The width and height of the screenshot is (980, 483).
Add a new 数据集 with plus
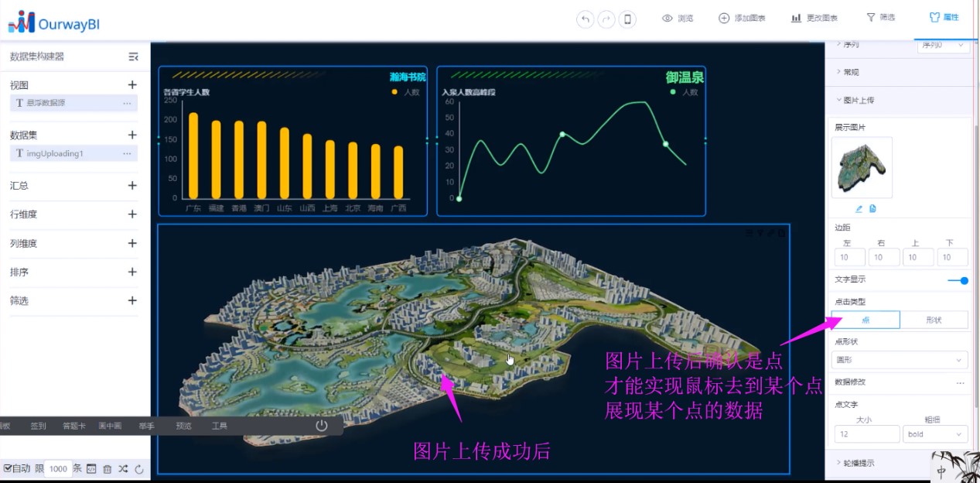pyautogui.click(x=132, y=135)
